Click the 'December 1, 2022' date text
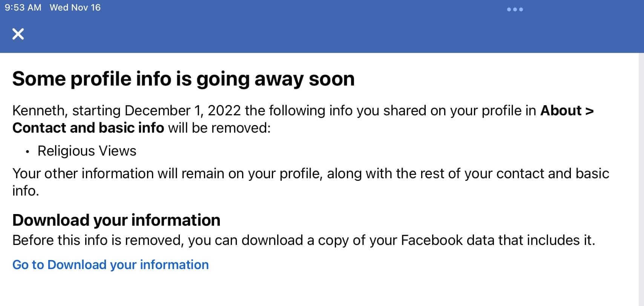644x306 pixels. (x=182, y=111)
